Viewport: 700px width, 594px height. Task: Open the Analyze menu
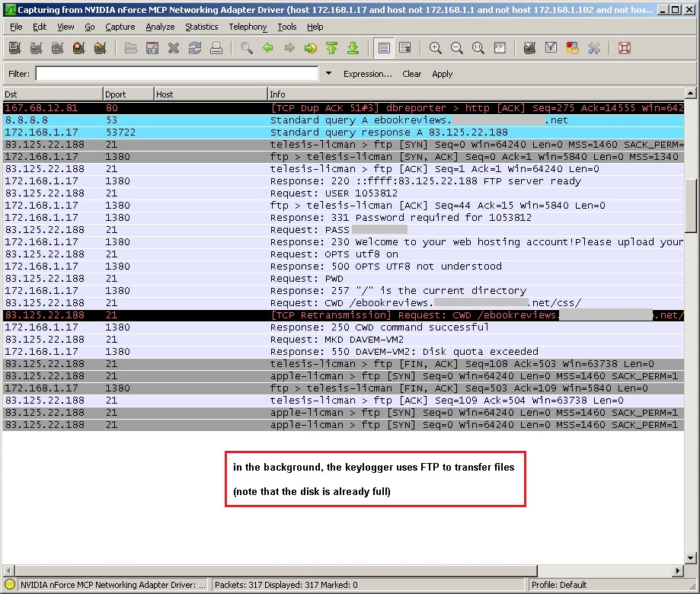160,27
